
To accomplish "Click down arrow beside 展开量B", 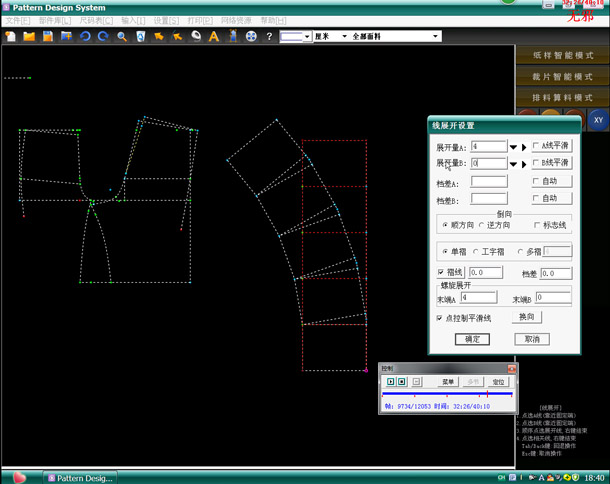I will (x=513, y=164).
